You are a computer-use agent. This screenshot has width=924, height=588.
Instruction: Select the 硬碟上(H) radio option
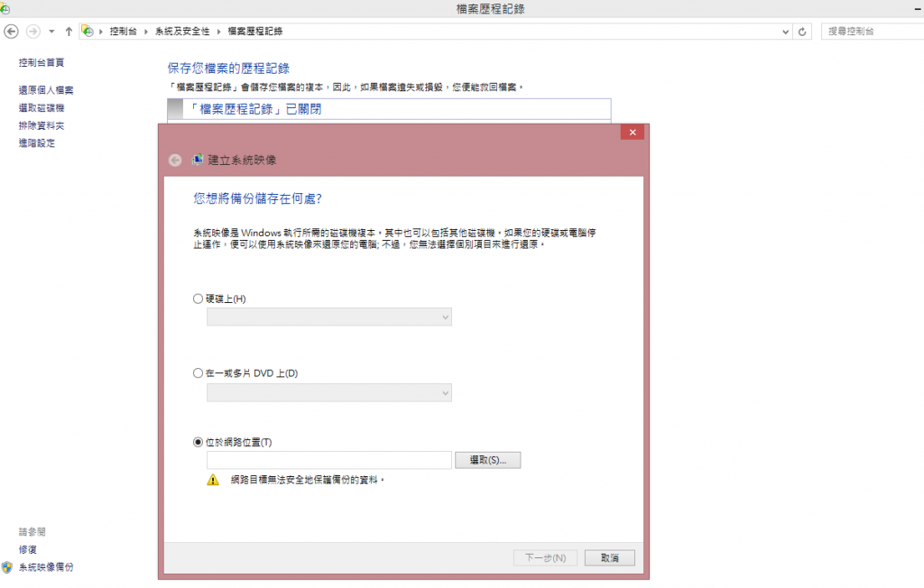tap(198, 299)
